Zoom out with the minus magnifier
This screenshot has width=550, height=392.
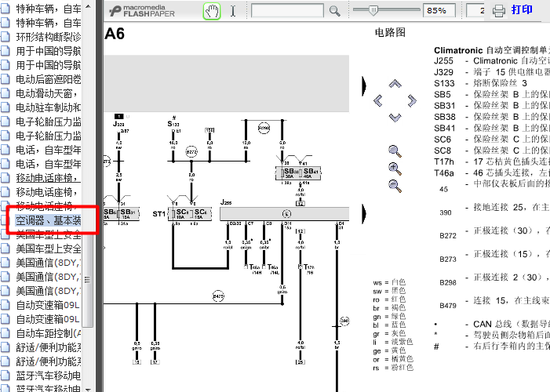tap(395, 185)
